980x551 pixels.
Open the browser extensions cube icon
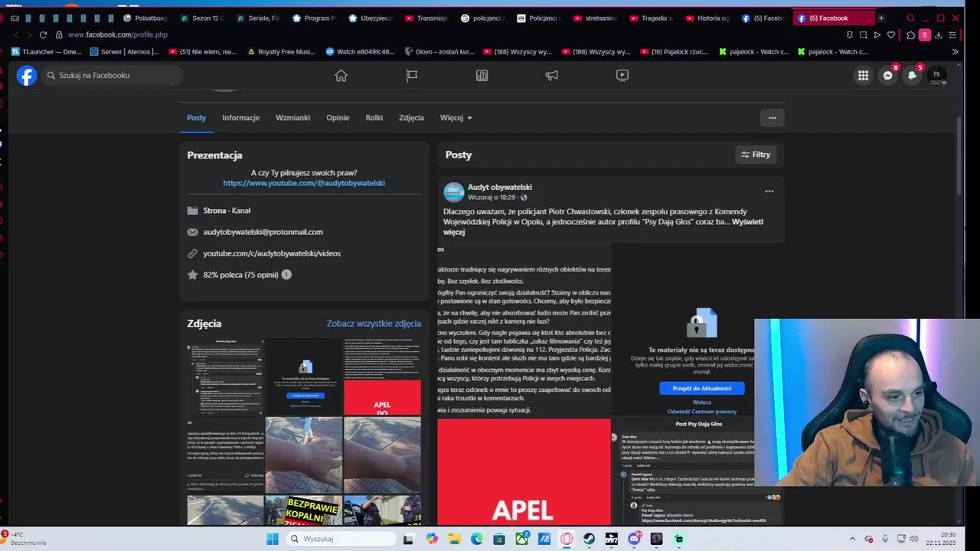click(x=910, y=34)
